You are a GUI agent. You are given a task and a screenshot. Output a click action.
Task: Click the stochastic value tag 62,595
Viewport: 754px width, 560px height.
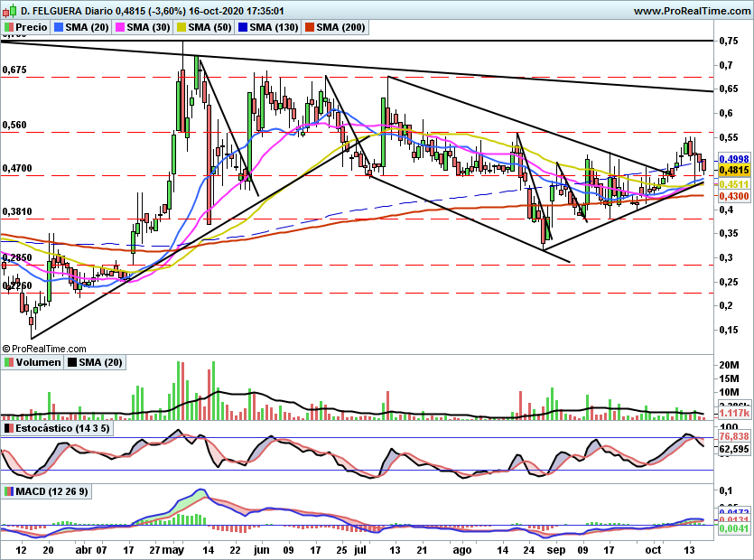click(x=734, y=449)
